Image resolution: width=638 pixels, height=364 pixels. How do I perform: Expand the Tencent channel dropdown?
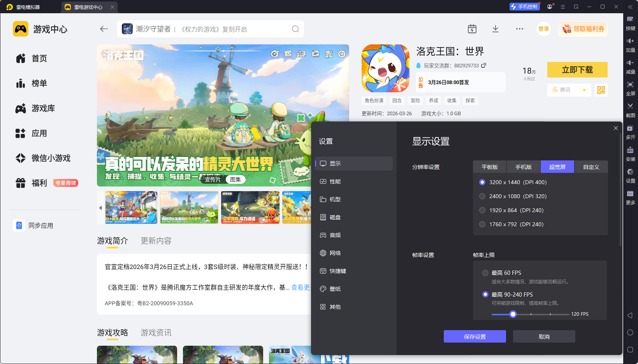(584, 90)
